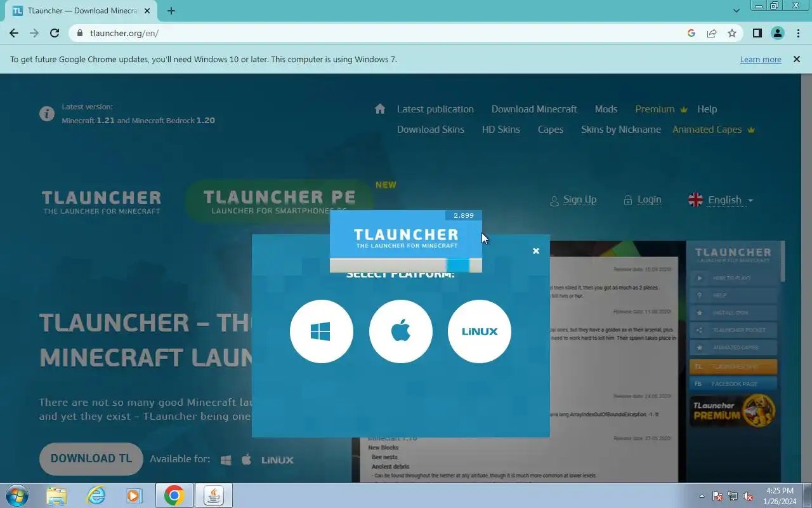The width and height of the screenshot is (812, 508).
Task: Open Skins by Nickname page
Action: [621, 130]
